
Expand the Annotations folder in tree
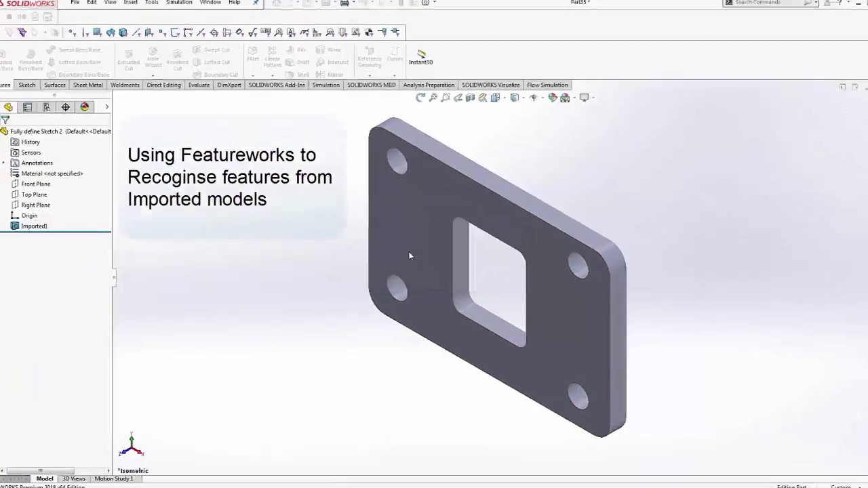tap(4, 163)
